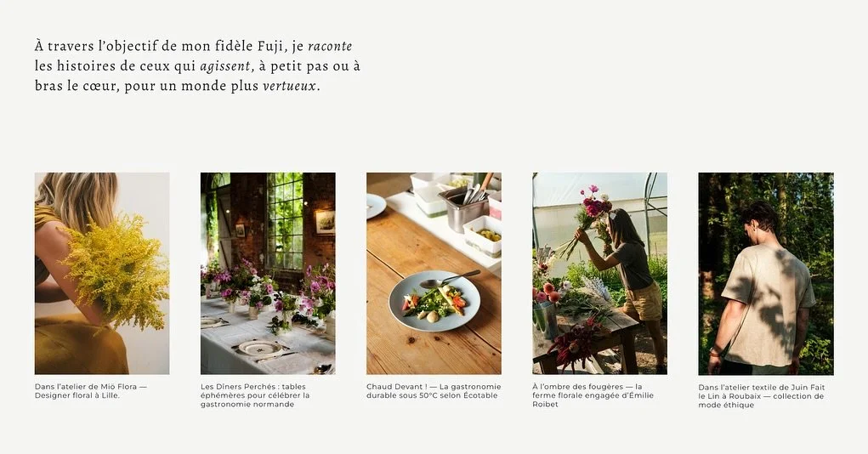Open the greenhouse flower farm photo
Image resolution: width=868 pixels, height=454 pixels.
click(x=599, y=274)
